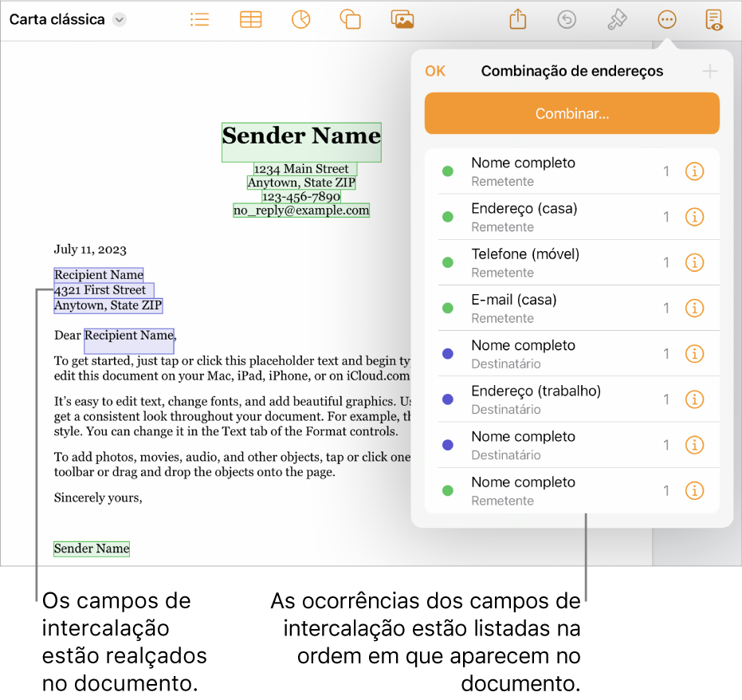Tap the Anytown, State ZIP sender field
Image resolution: width=742 pixels, height=700 pixels.
coord(301,183)
